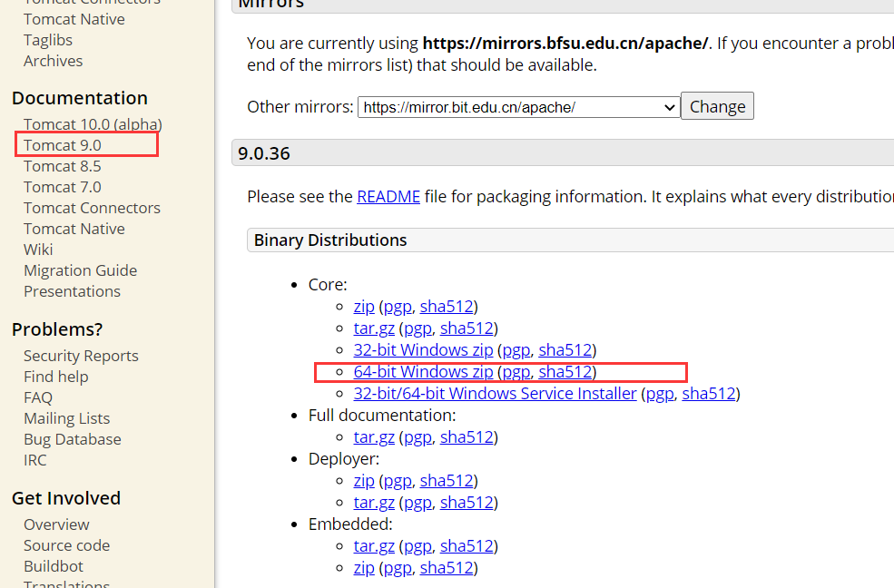Open Presentations in the sidebar
Screen dimensions: 894x588
coord(72,291)
